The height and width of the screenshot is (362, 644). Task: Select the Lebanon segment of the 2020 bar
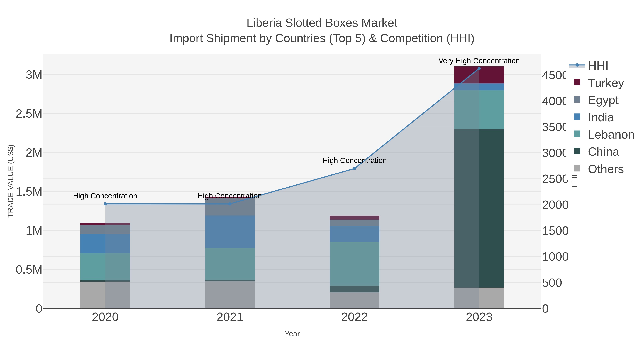tap(105, 267)
